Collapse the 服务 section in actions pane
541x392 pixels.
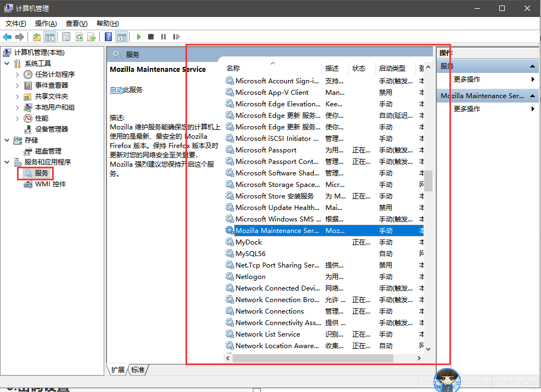532,66
